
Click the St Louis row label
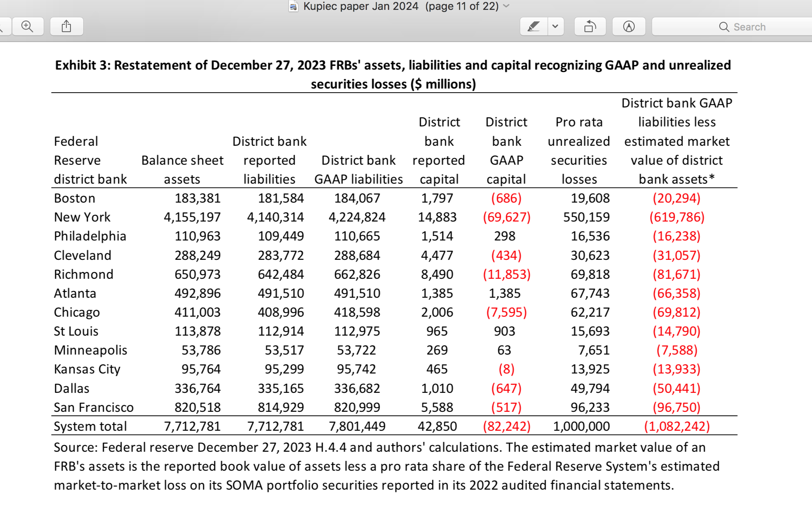coord(76,331)
